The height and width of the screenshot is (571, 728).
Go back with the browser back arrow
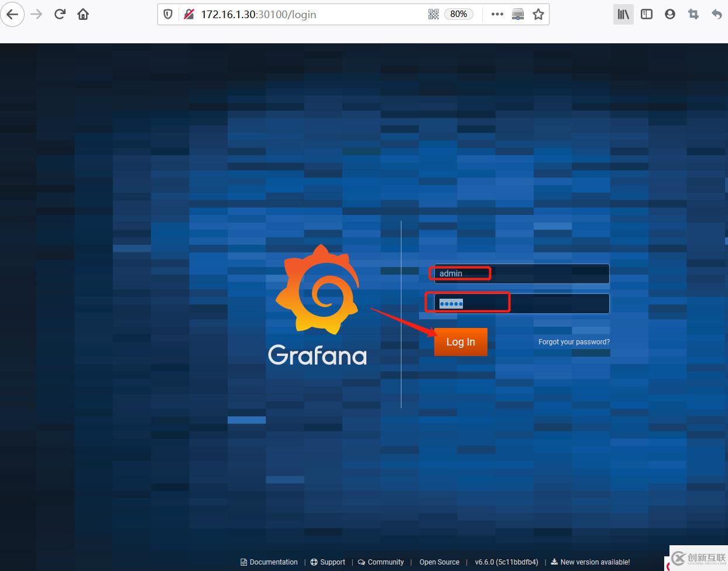point(12,14)
